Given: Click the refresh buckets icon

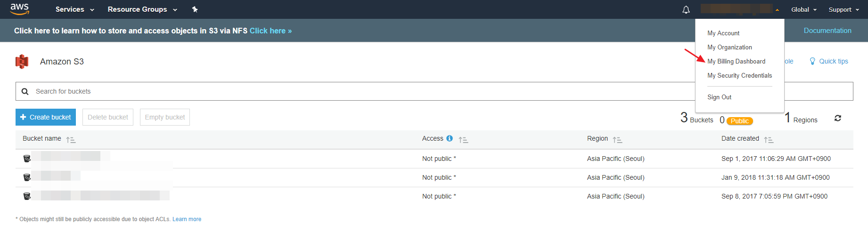Looking at the screenshot, I should pyautogui.click(x=837, y=118).
